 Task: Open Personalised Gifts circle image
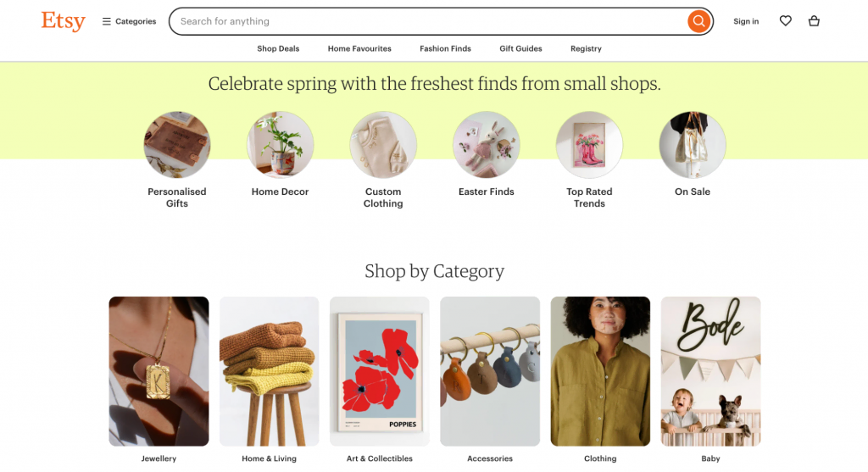point(177,145)
